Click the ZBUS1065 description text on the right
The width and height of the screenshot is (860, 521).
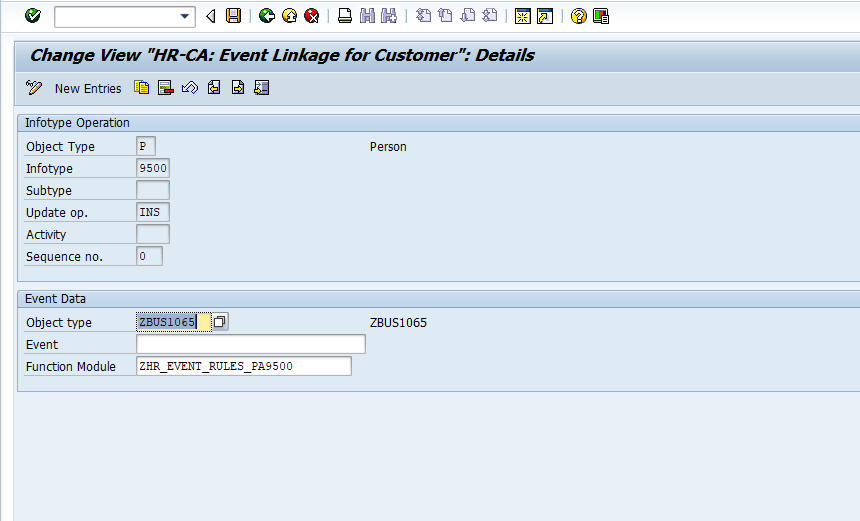coord(398,322)
